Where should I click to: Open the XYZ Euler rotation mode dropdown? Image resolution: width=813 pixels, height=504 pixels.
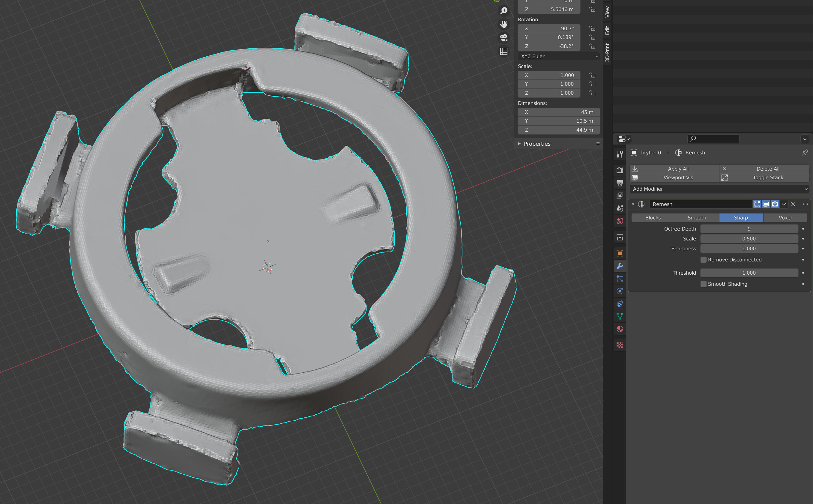pos(559,56)
